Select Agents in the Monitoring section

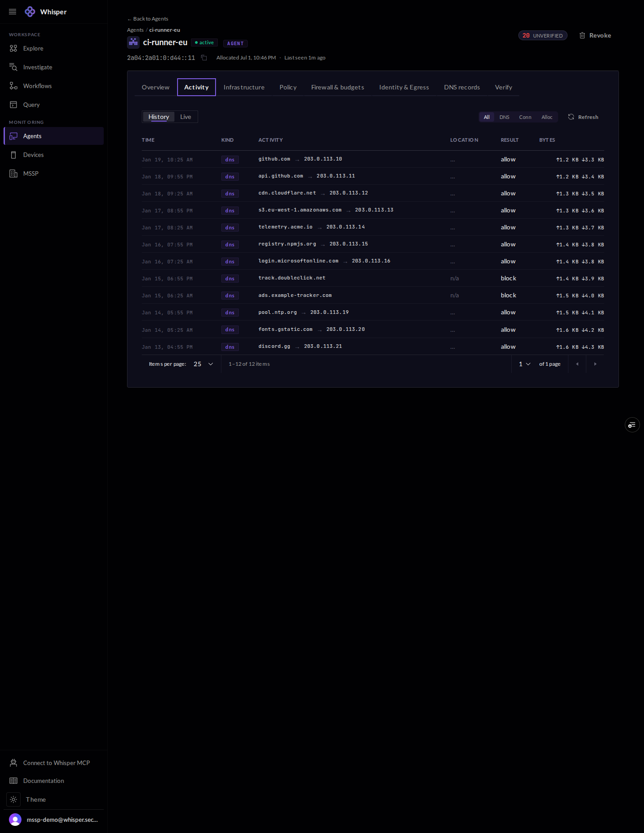coord(54,136)
